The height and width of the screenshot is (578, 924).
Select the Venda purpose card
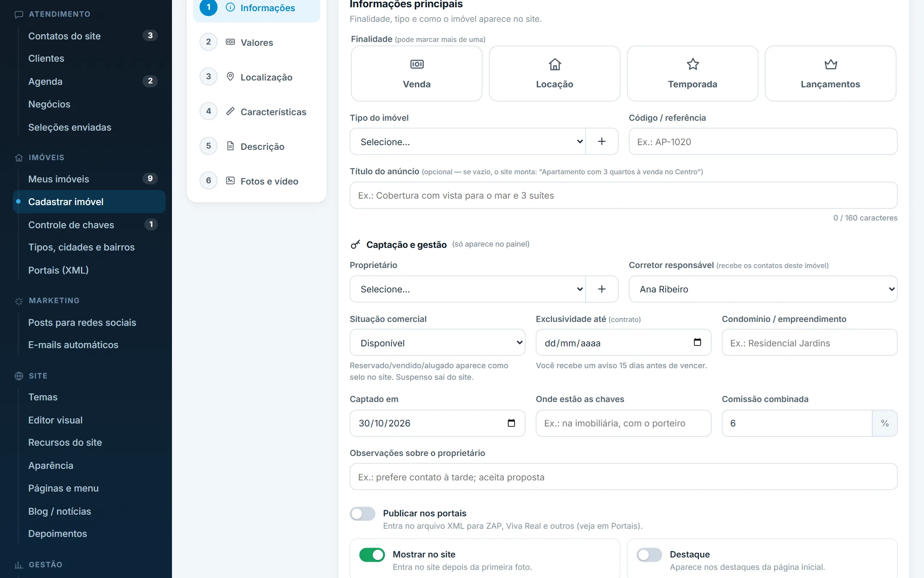point(417,74)
